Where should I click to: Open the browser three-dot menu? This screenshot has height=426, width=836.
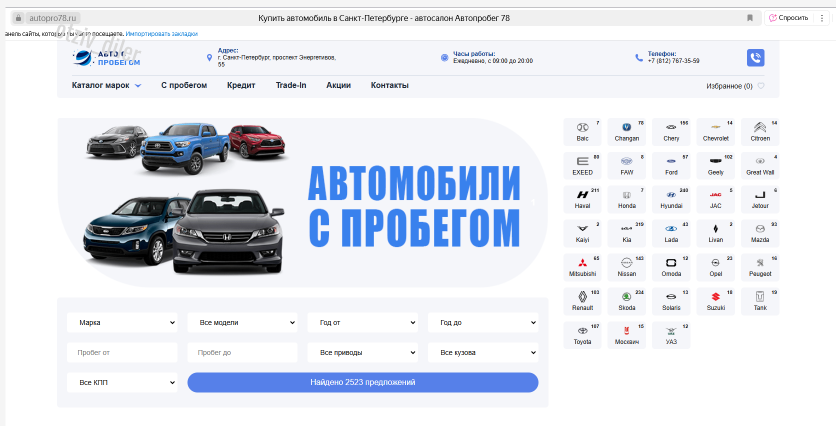coord(822,18)
